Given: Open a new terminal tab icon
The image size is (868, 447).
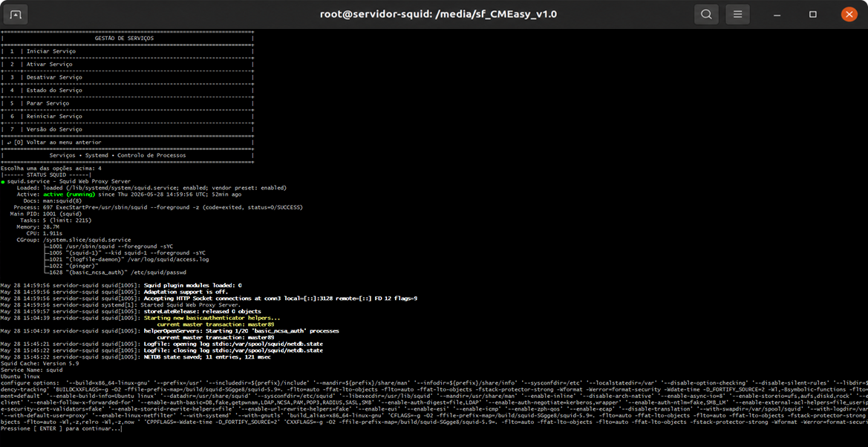Looking at the screenshot, I should [x=16, y=14].
